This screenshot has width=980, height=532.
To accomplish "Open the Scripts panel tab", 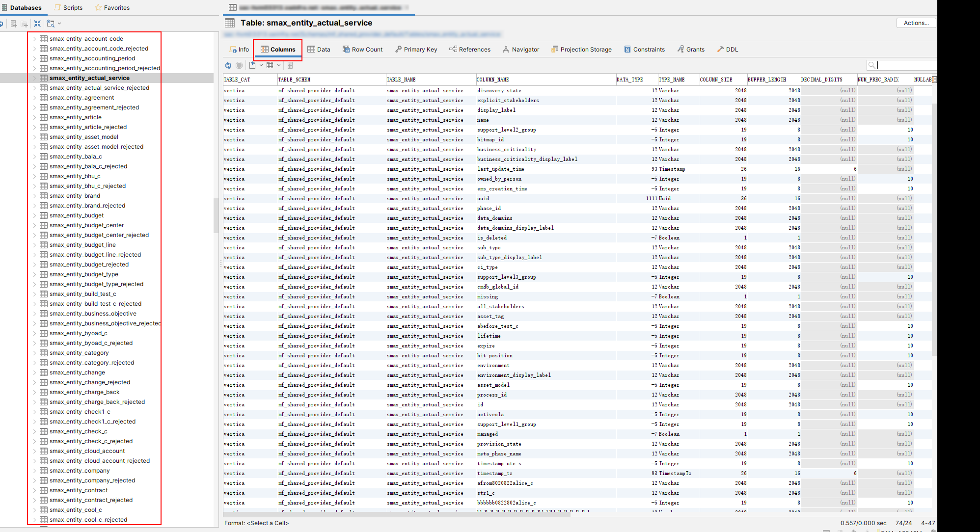I will (x=68, y=8).
